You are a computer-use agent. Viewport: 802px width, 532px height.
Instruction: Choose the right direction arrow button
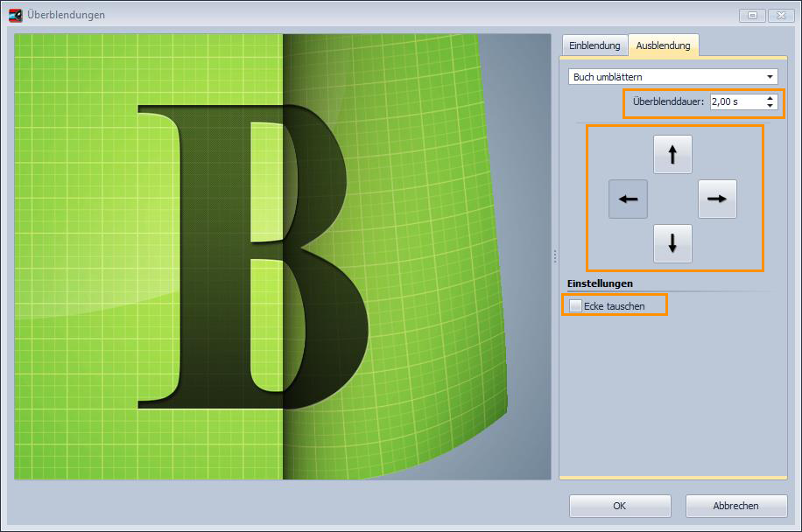(717, 199)
